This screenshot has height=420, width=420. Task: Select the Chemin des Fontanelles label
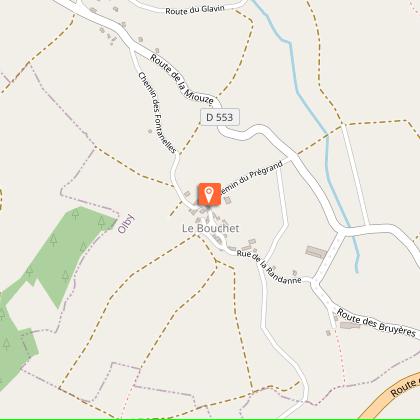pyautogui.click(x=157, y=113)
